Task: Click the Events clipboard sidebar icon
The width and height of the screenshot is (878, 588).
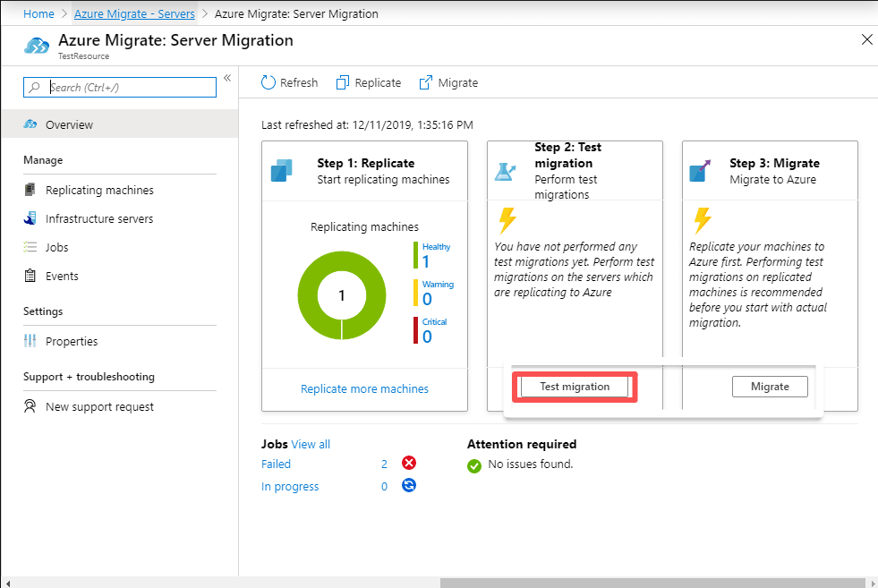Action: click(x=30, y=276)
